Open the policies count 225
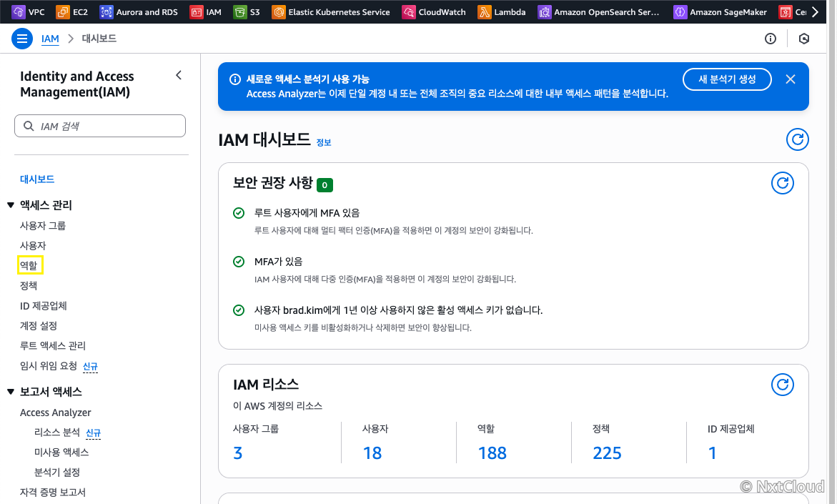This screenshot has height=504, width=837. pos(607,453)
